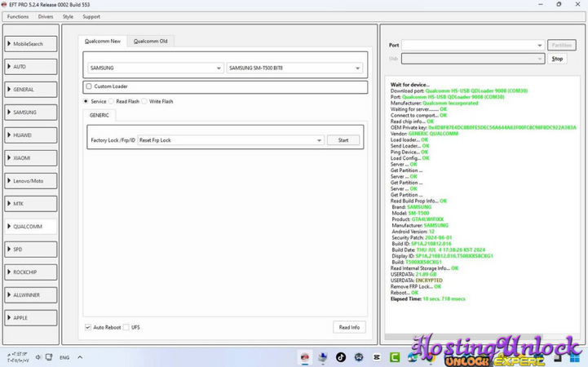The width and height of the screenshot is (588, 367).
Task: Open the Drivers menu
Action: [x=46, y=16]
